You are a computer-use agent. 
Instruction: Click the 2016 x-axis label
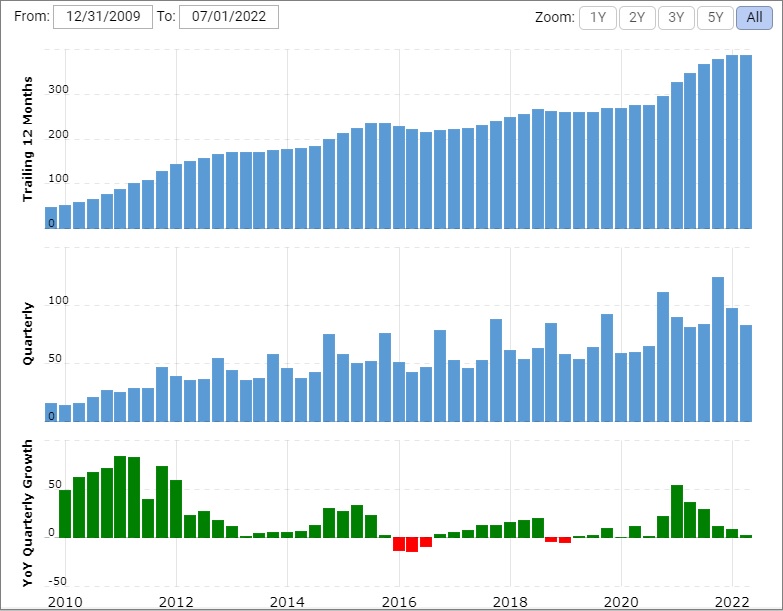click(x=398, y=602)
